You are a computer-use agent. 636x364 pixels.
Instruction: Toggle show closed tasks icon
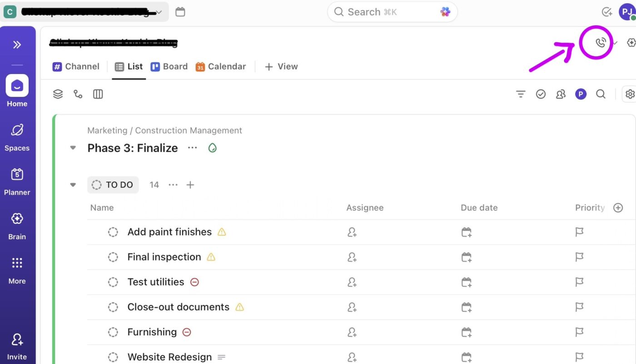click(541, 94)
